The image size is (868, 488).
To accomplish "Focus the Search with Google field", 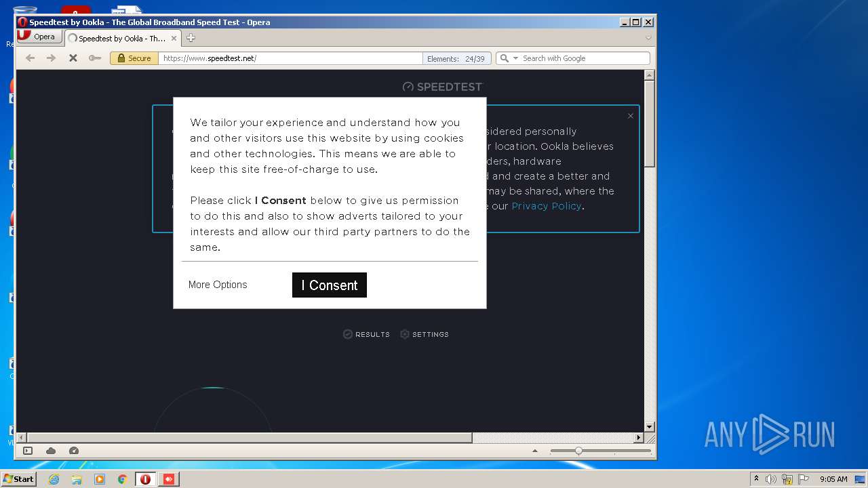I will (584, 58).
